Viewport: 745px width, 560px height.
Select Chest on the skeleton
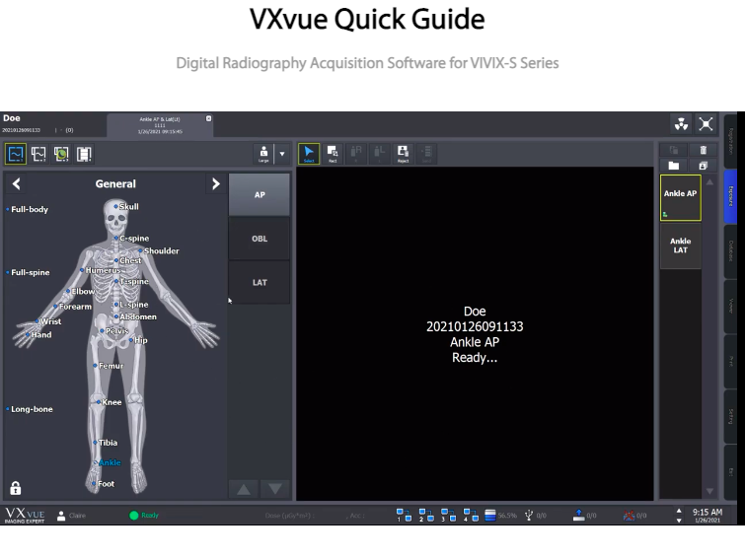coord(127,260)
